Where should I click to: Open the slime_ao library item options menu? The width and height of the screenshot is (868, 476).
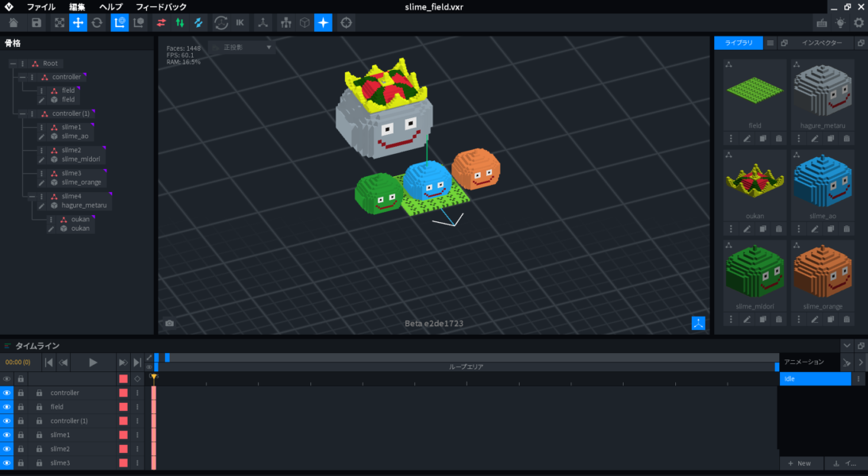pos(798,228)
